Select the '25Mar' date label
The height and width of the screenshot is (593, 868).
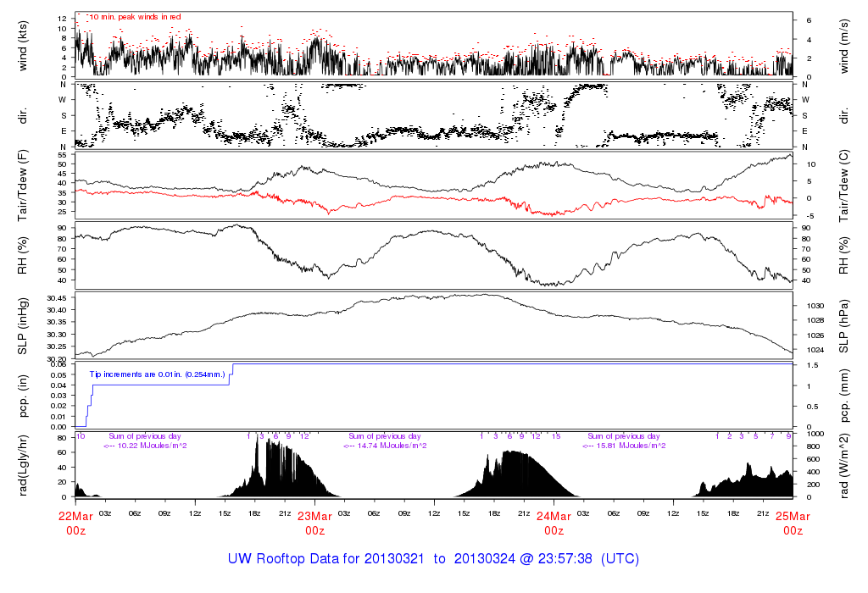[793, 516]
